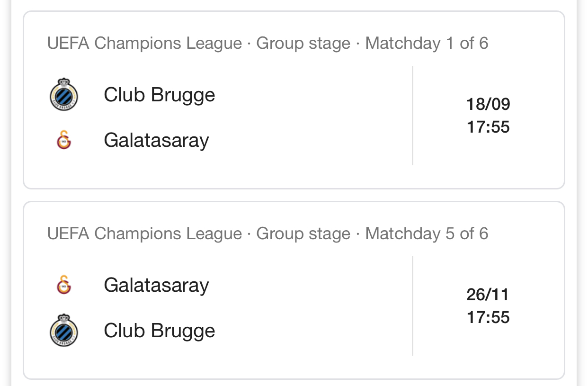This screenshot has height=386, width=588.
Task: Open the Club Brugge vs Galatasaray match card
Action: [x=294, y=100]
